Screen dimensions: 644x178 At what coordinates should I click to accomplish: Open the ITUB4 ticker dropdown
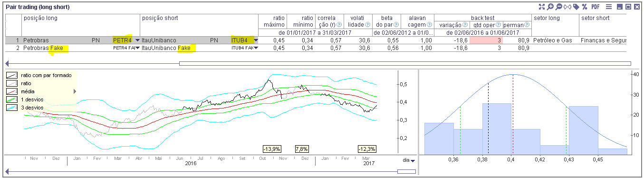pos(255,41)
